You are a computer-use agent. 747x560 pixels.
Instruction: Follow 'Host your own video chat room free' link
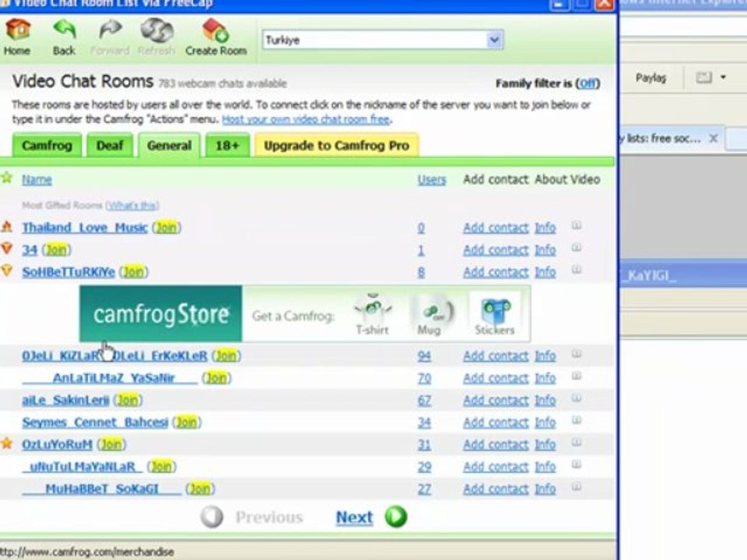[306, 119]
